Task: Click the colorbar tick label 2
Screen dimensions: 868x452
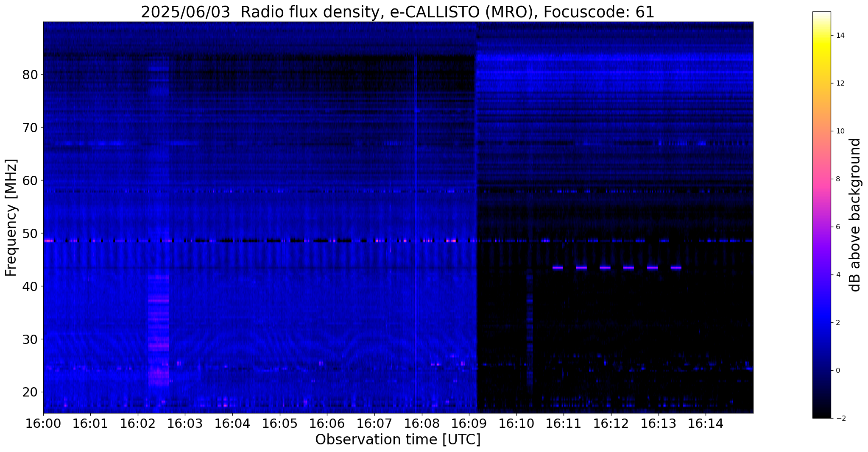Action: 837,323
